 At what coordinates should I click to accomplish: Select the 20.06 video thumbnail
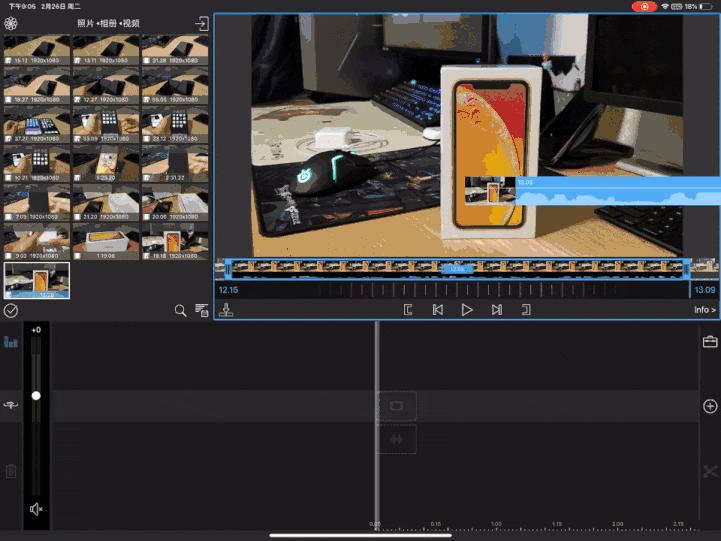pos(175,203)
